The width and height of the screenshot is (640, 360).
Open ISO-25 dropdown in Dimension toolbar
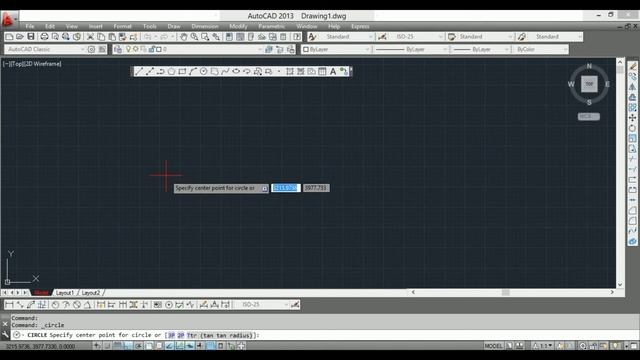pyautogui.click(x=262, y=304)
